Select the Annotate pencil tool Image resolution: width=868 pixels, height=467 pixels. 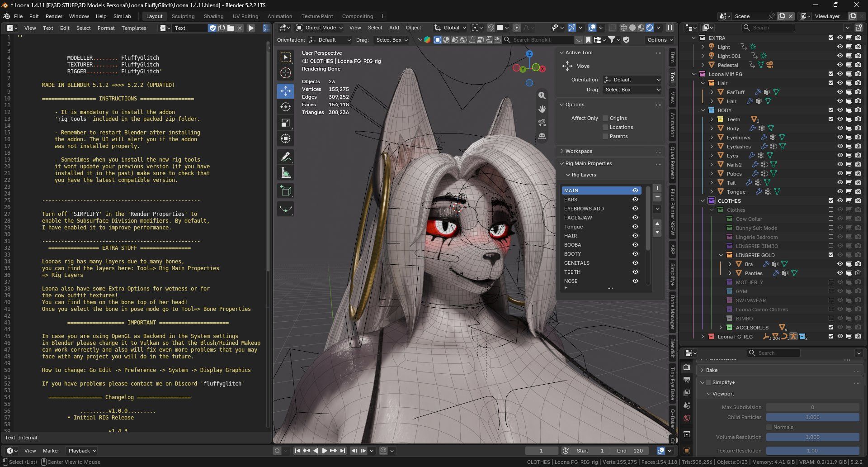(x=285, y=157)
